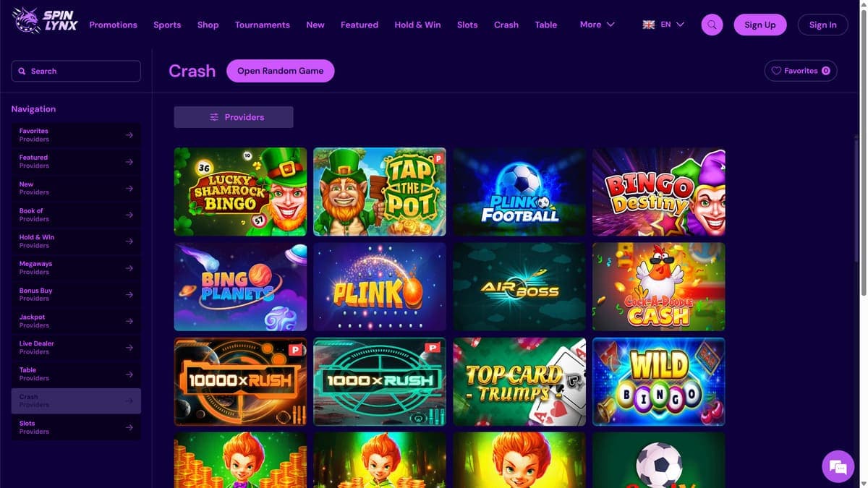Open Table in top navigation
The image size is (868, 488).
[x=546, y=25]
